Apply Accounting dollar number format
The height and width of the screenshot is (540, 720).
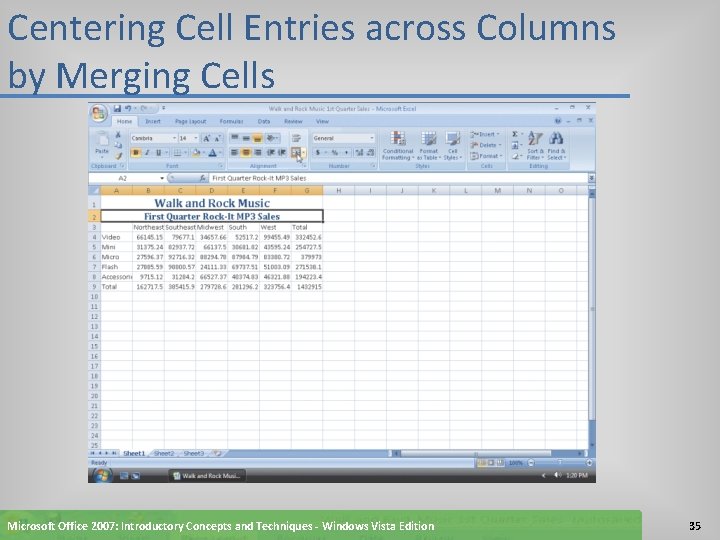click(x=318, y=152)
